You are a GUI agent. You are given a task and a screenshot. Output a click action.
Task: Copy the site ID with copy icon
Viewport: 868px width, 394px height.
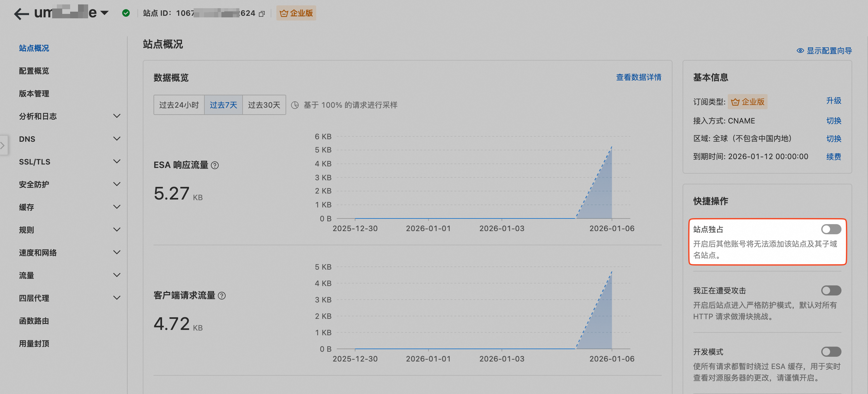tap(262, 14)
